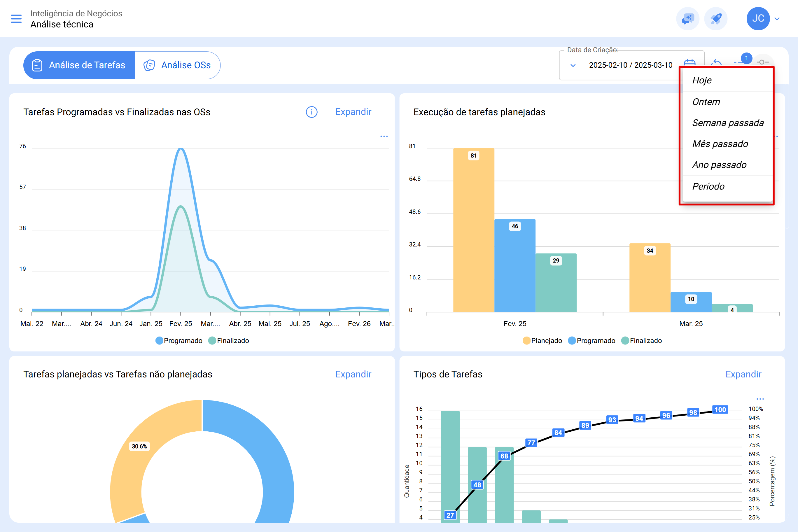Click the Fev. 25 Finalizado bar labeled 29
This screenshot has width=798, height=532.
556,283
